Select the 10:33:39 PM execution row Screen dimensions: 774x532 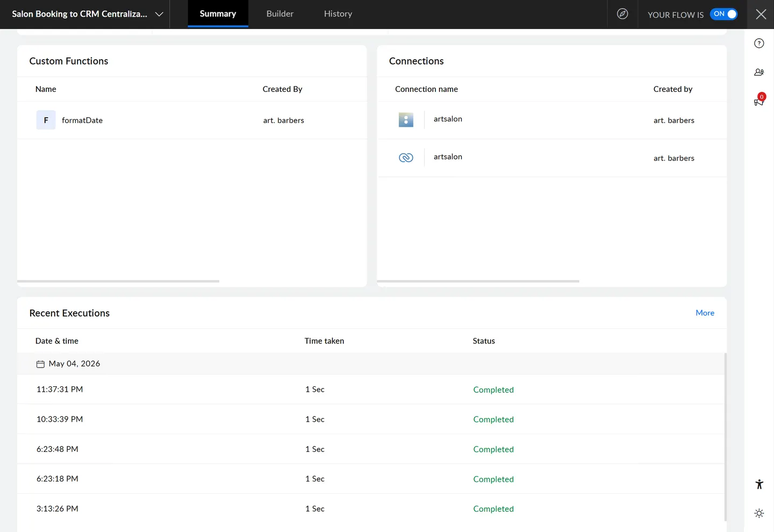[371, 419]
